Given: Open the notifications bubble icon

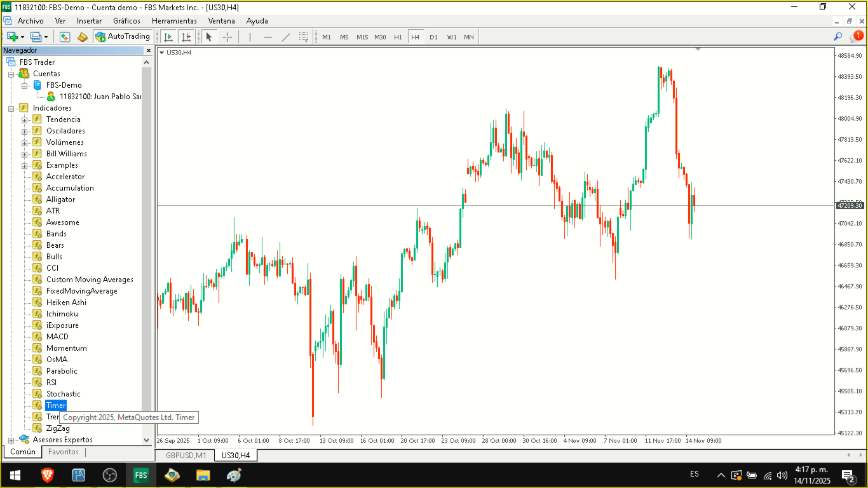Looking at the screenshot, I should pyautogui.click(x=855, y=37).
